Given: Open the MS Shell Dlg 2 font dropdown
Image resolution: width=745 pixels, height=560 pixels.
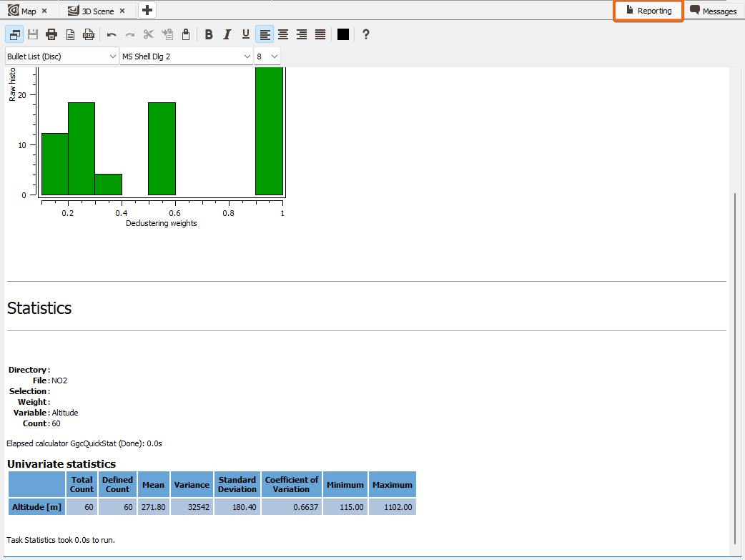Looking at the screenshot, I should click(186, 57).
